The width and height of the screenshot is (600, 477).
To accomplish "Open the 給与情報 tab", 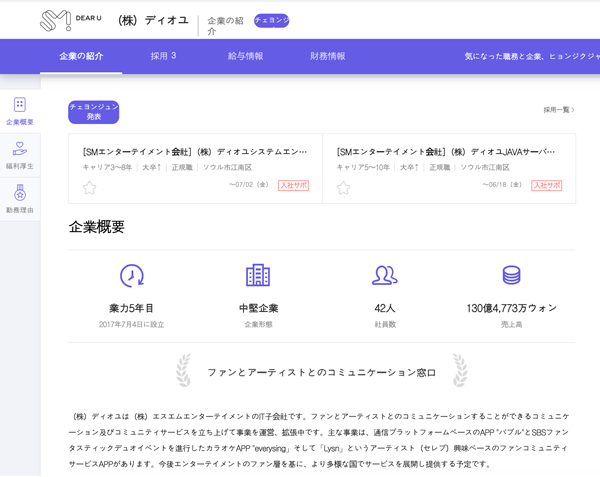I will pyautogui.click(x=244, y=56).
